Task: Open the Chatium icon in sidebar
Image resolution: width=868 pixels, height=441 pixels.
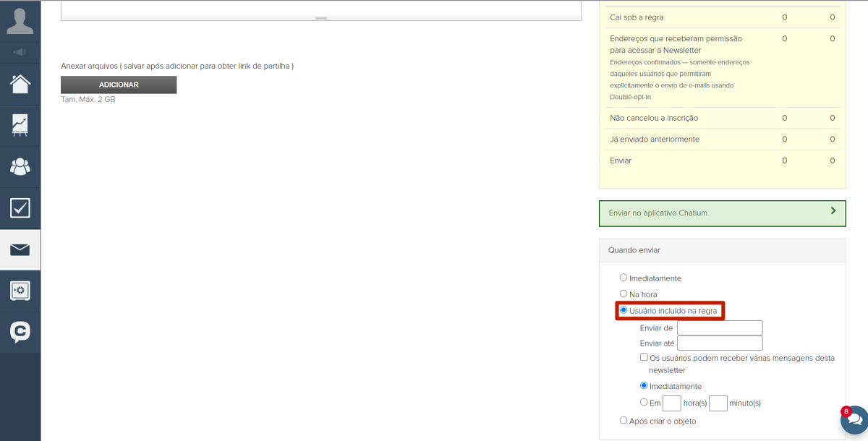Action: [x=20, y=332]
